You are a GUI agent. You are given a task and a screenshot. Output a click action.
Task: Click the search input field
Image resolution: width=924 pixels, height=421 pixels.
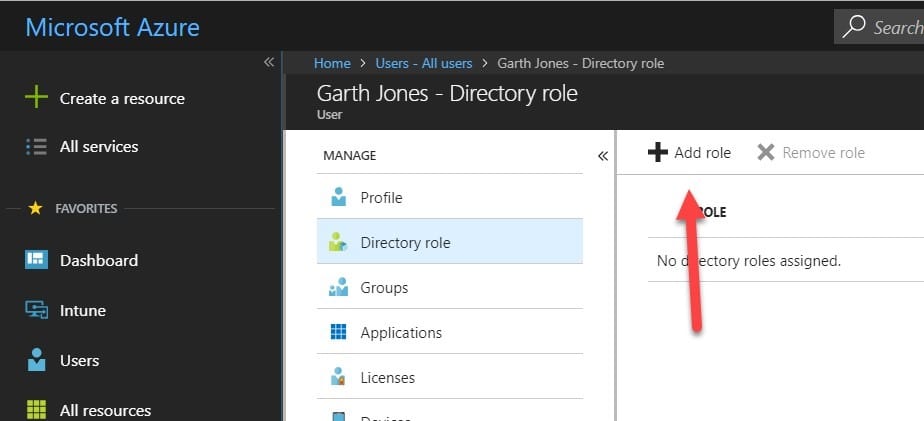tap(879, 27)
